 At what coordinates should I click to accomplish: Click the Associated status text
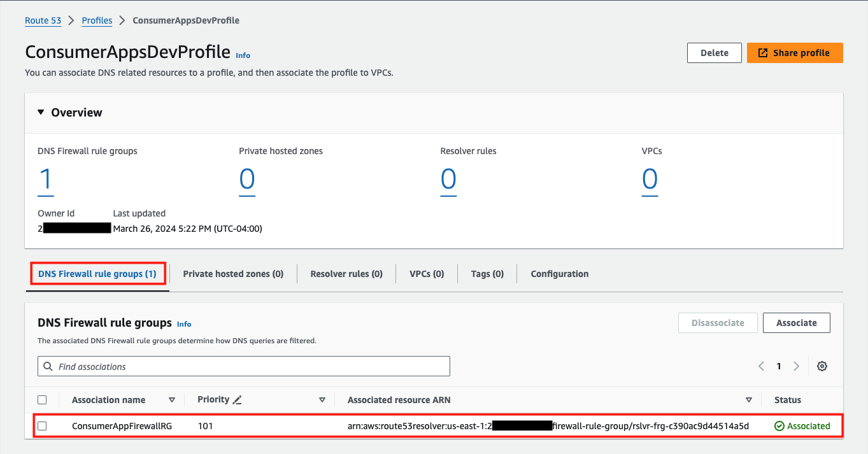coord(809,426)
